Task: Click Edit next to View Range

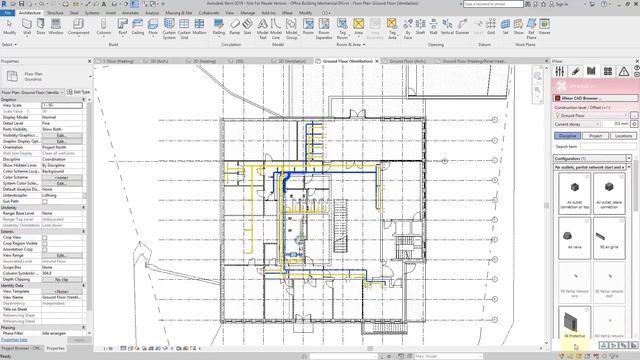Action: [62, 255]
